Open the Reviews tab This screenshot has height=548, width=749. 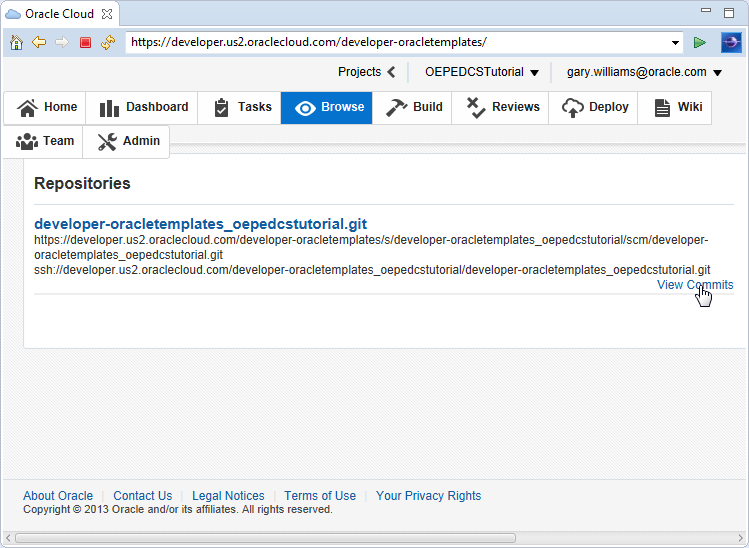tap(500, 107)
